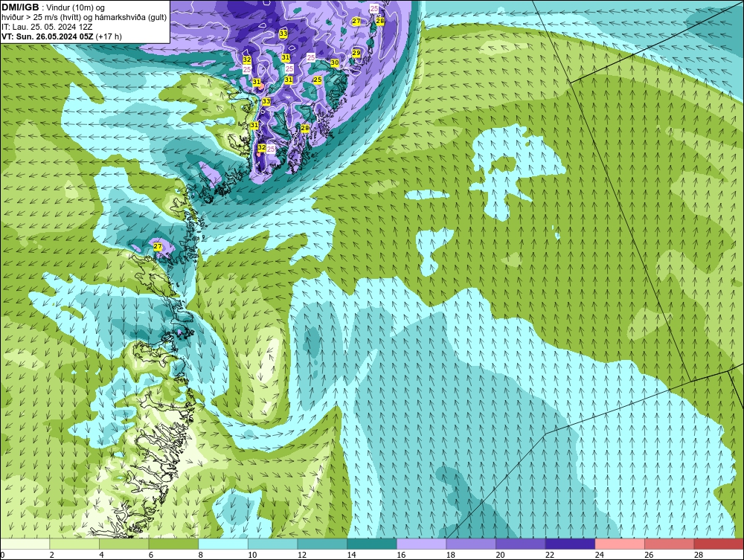Click the light teal 10–12 m/s legend swatch
Image resolution: width=744 pixels, height=560 pixels.
pos(273,544)
